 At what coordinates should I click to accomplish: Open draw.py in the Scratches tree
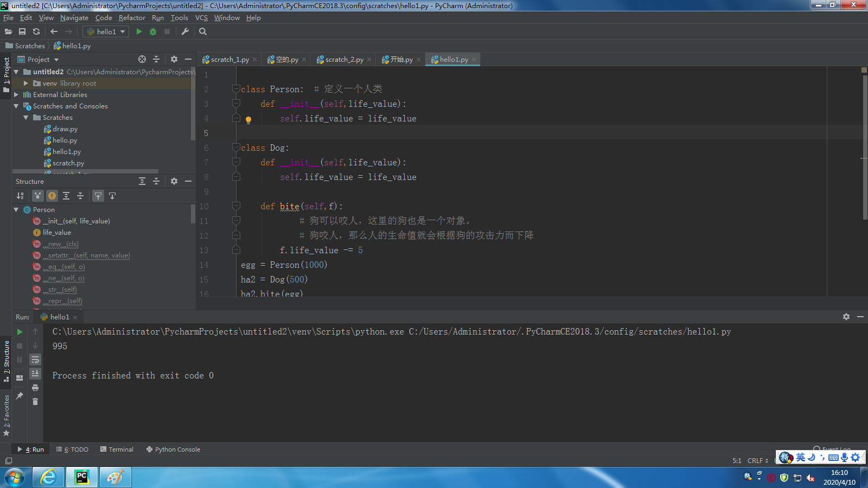(65, 129)
